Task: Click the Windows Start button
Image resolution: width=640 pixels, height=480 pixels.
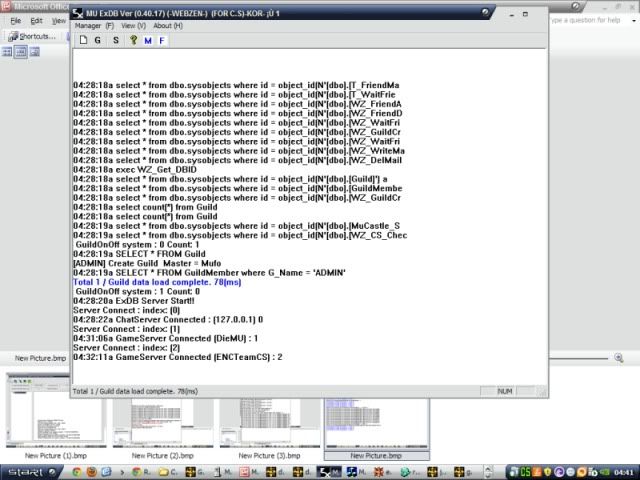Action: (x=25, y=471)
